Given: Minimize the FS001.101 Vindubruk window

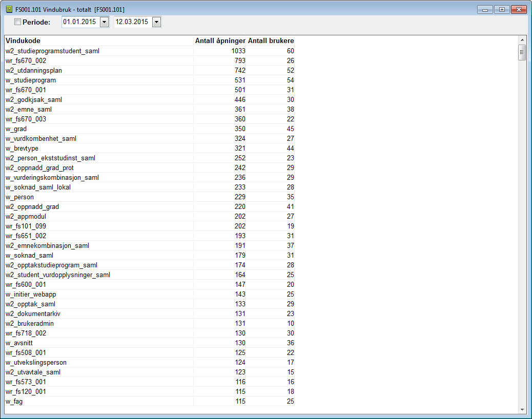Looking at the screenshot, I should click(x=485, y=10).
